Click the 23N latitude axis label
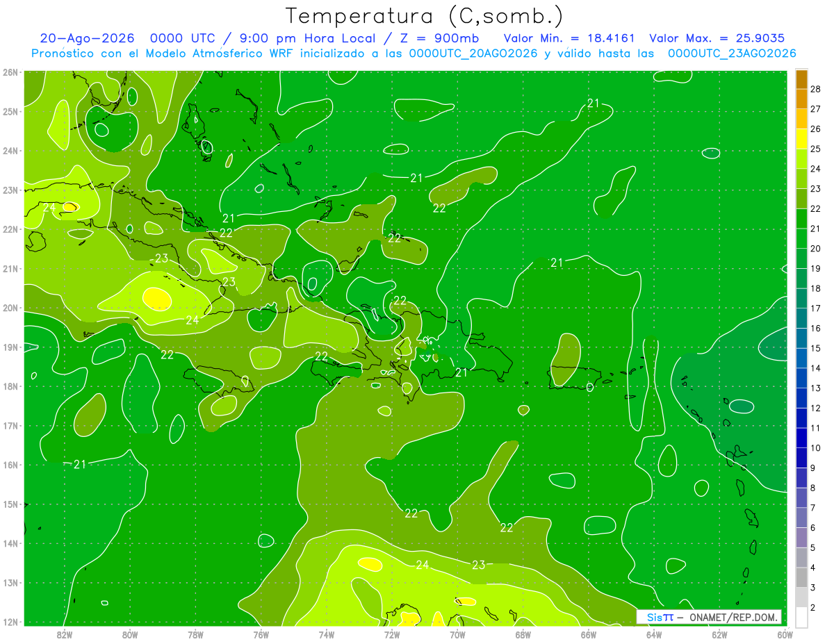Screen dimensions: 834x644 (10, 190)
